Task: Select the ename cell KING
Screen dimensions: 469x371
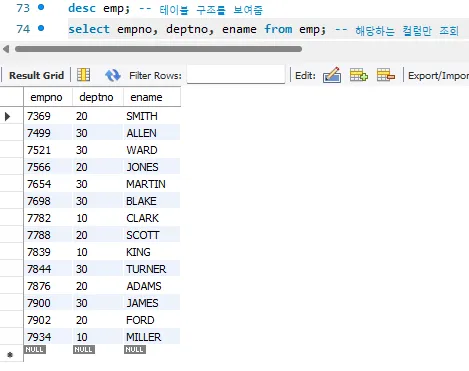Action: [x=152, y=252]
